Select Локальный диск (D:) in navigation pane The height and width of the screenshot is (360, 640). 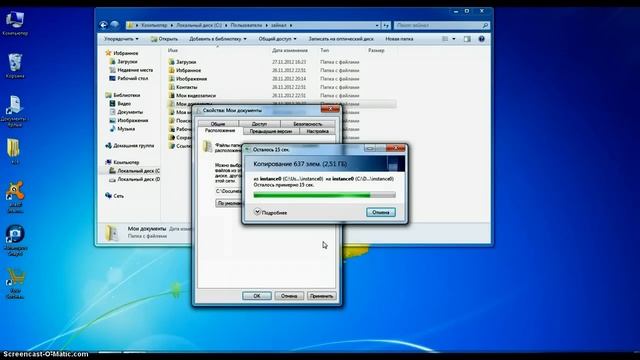click(x=134, y=179)
